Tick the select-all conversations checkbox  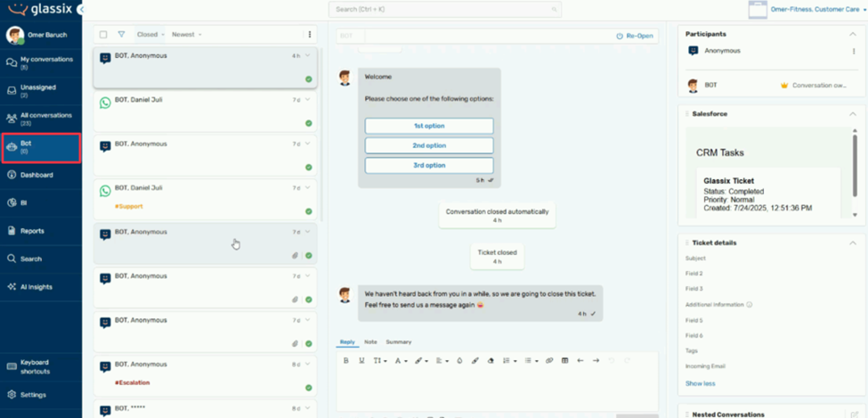[x=103, y=35]
